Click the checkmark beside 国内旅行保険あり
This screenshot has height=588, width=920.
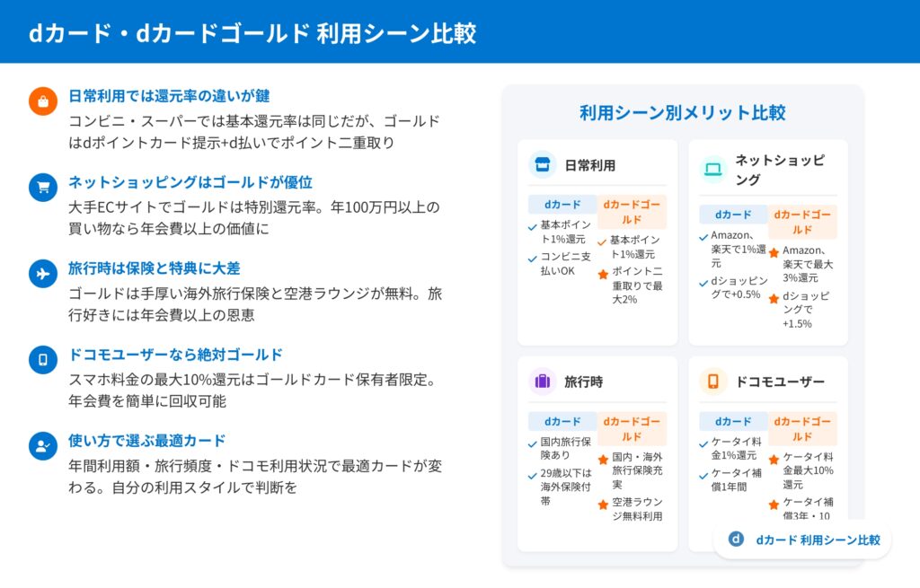click(533, 443)
